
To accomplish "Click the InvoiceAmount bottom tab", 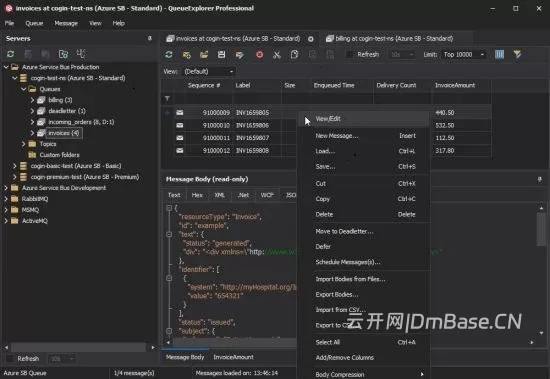I will (x=233, y=357).
